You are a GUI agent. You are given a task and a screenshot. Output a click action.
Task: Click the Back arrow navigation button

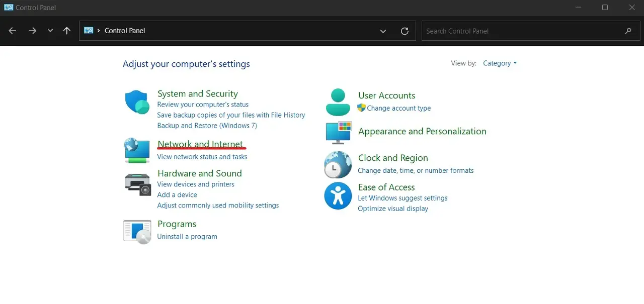click(x=13, y=31)
